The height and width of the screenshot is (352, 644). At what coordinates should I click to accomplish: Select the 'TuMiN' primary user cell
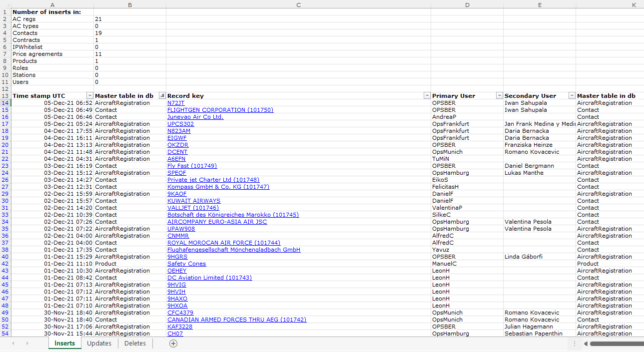[467, 159]
